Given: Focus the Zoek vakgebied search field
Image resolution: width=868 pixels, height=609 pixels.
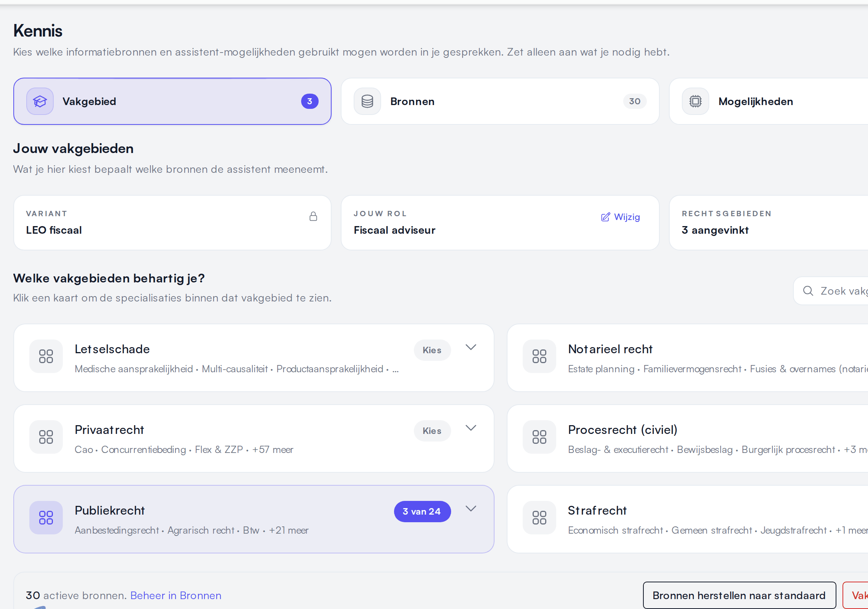Looking at the screenshot, I should tap(831, 291).
